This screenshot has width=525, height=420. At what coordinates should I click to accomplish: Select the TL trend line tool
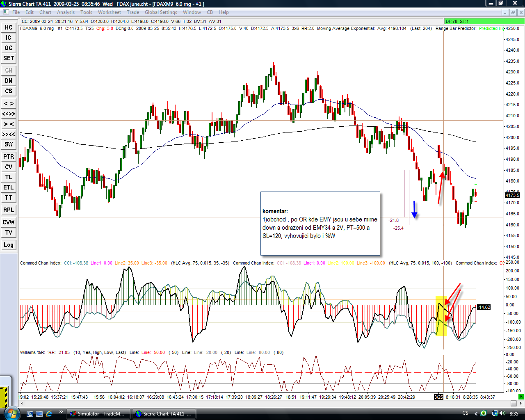pos(9,177)
